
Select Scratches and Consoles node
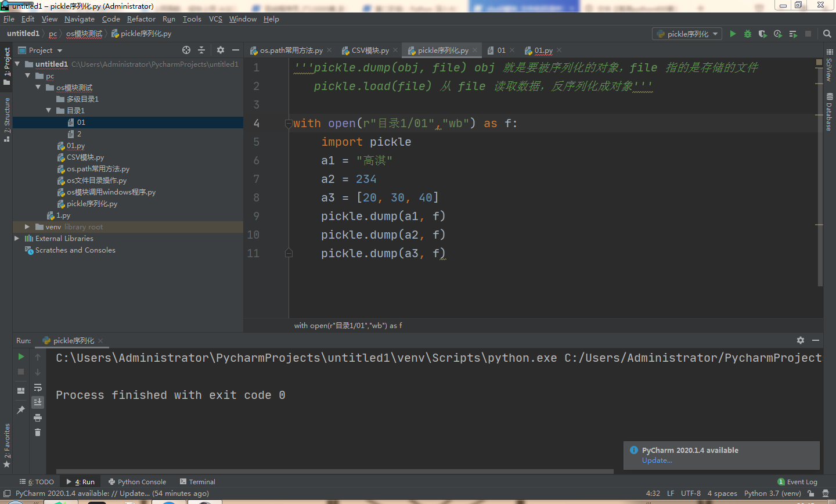[x=75, y=250]
